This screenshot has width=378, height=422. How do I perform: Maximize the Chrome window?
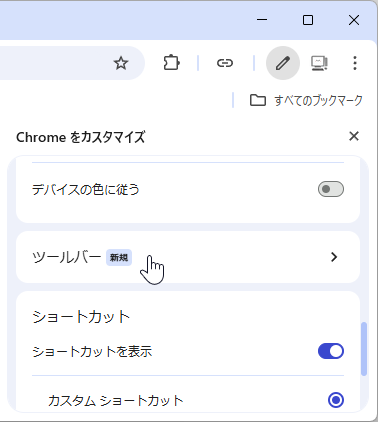tap(308, 20)
